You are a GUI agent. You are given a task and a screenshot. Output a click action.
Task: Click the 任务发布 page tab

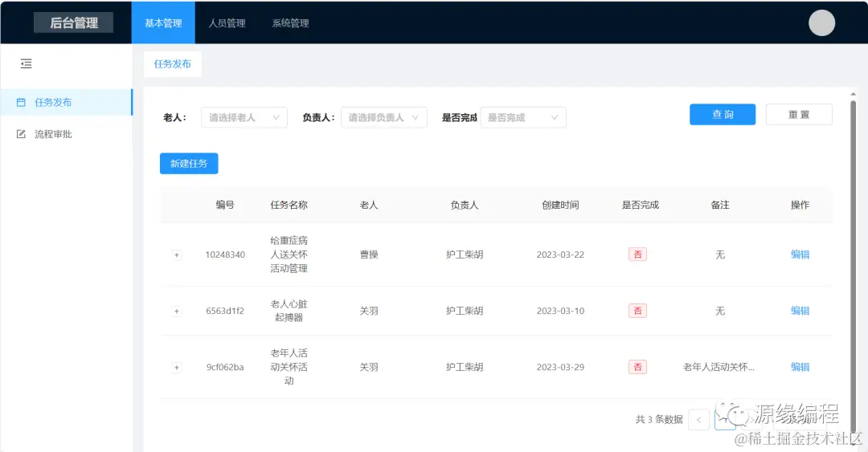[x=172, y=63]
